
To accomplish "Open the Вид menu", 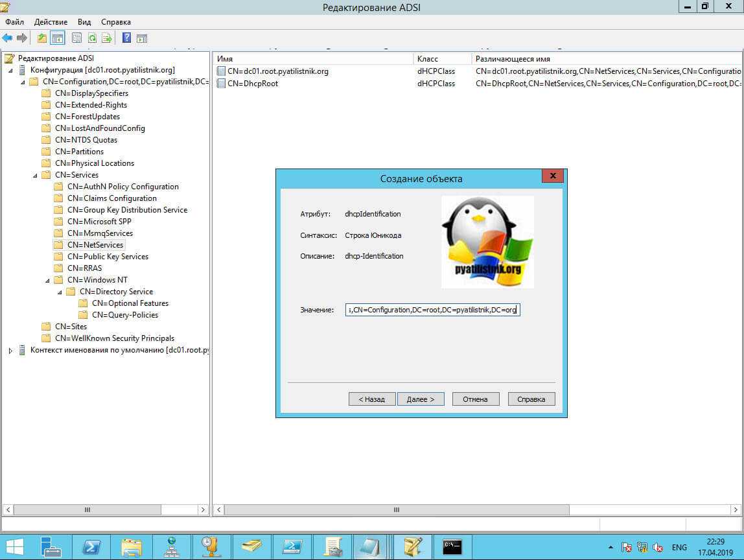I will click(x=84, y=22).
